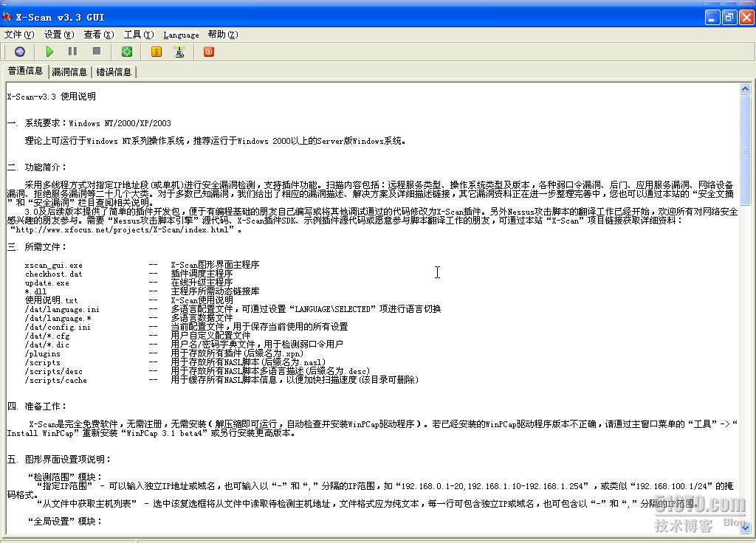Click the heading 三. 所需文件:

(x=37, y=246)
